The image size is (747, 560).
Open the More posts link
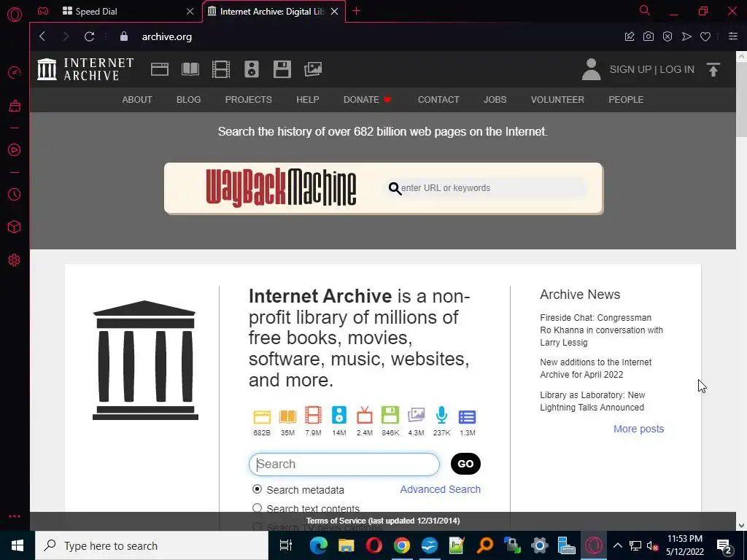coord(638,429)
